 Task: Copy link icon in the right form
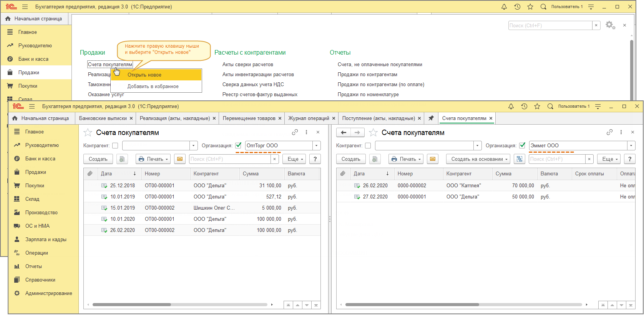click(609, 132)
